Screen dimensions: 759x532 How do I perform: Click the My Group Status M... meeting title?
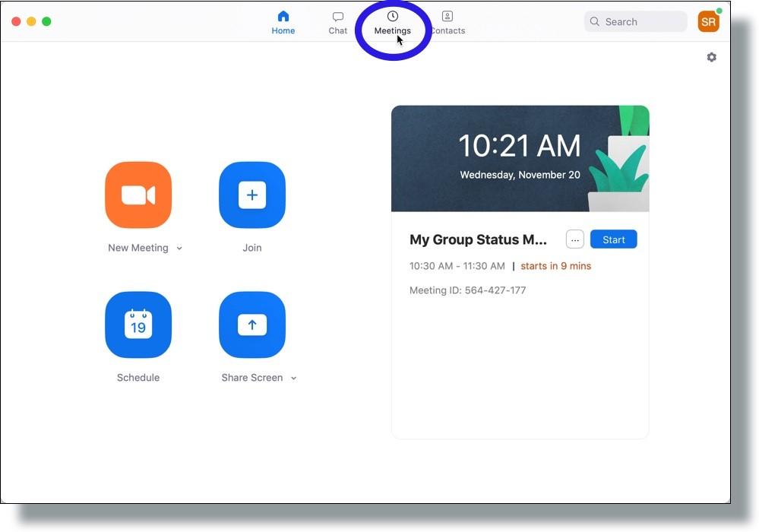478,239
